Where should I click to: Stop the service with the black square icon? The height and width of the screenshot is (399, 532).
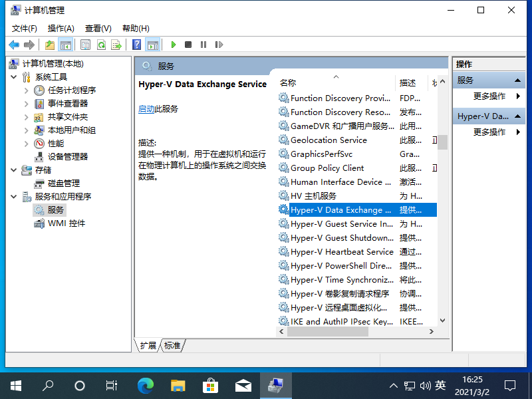188,45
